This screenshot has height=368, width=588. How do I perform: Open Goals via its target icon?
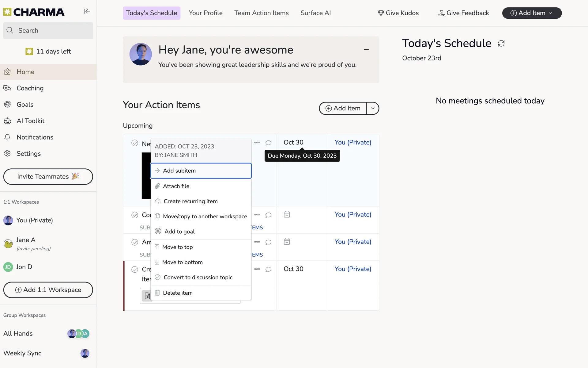[7, 105]
